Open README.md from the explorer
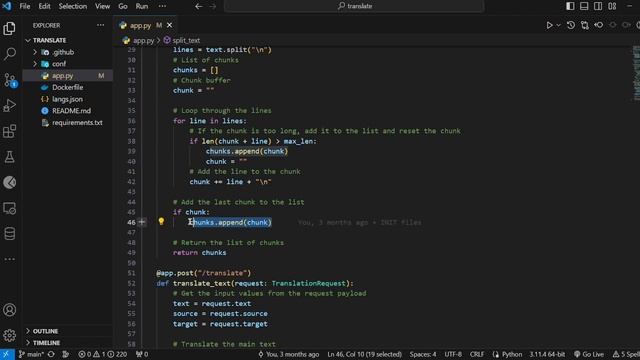This screenshot has width=640, height=360. 67,111
